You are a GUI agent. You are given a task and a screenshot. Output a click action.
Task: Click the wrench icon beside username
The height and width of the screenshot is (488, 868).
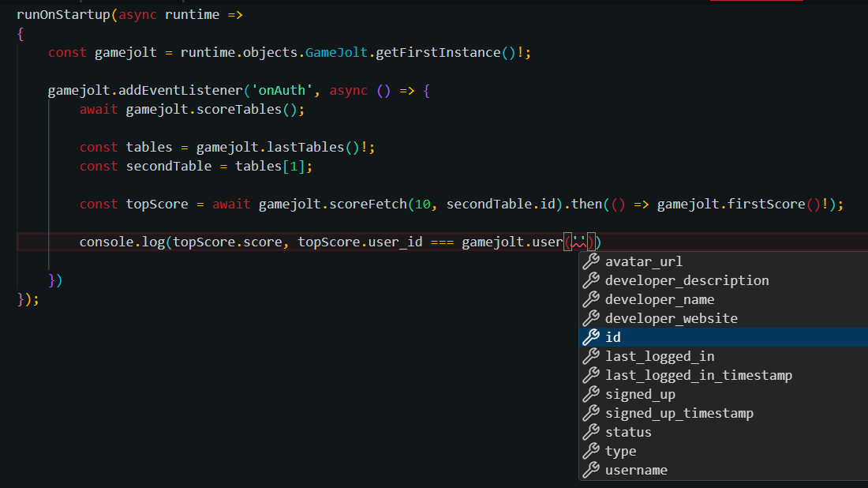click(591, 470)
